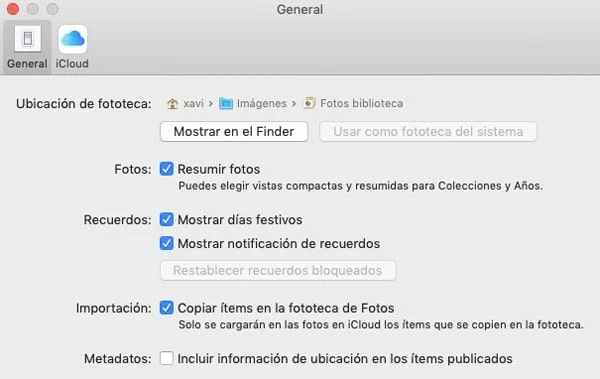Switch to the iCloud preferences tab
The width and height of the screenshot is (600, 379).
click(x=72, y=47)
